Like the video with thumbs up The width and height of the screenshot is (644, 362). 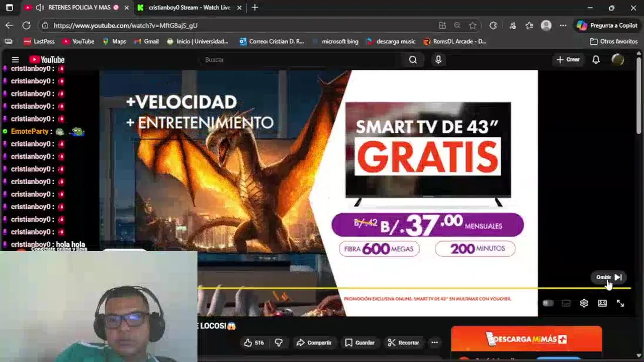click(254, 342)
